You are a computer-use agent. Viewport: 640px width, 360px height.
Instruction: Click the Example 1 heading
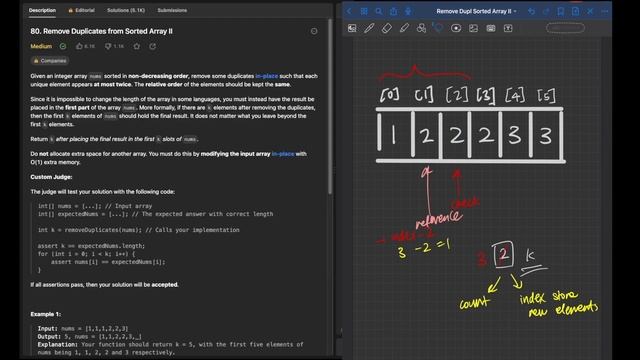click(45, 314)
